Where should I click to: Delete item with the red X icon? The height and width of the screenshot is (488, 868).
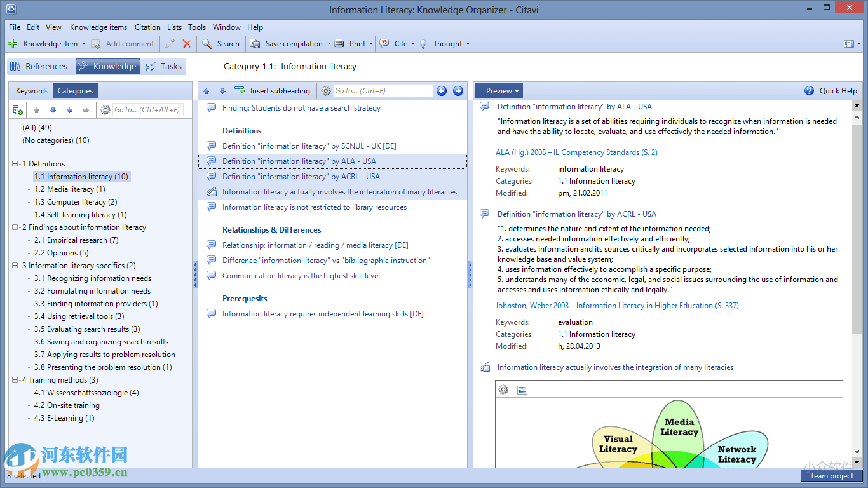187,44
